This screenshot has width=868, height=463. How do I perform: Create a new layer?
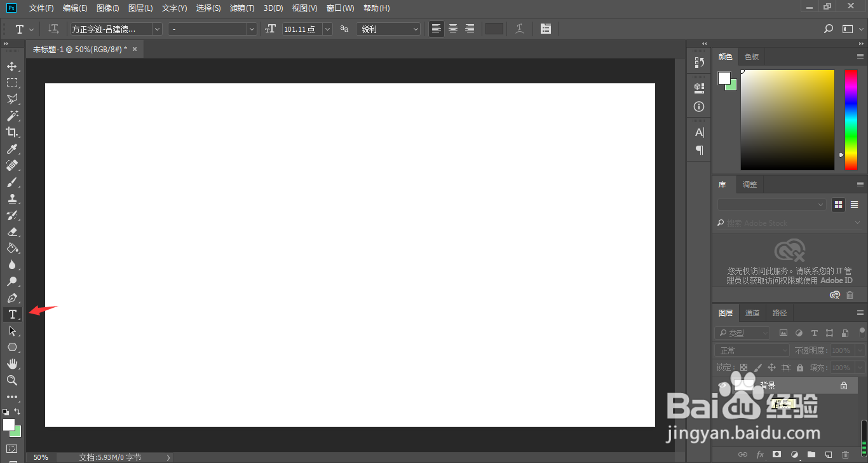click(x=828, y=455)
